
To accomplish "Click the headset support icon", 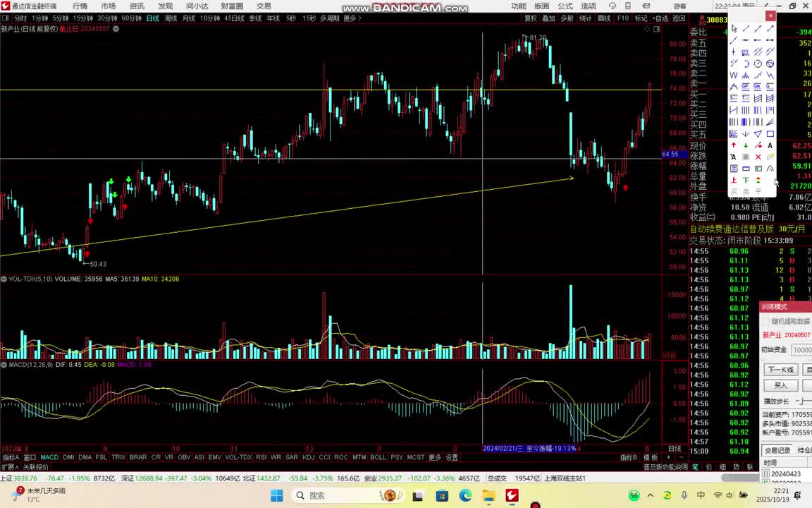I will [x=613, y=6].
